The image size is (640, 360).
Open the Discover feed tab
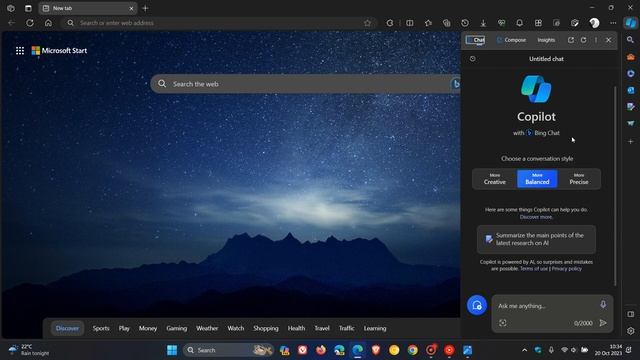[67, 328]
